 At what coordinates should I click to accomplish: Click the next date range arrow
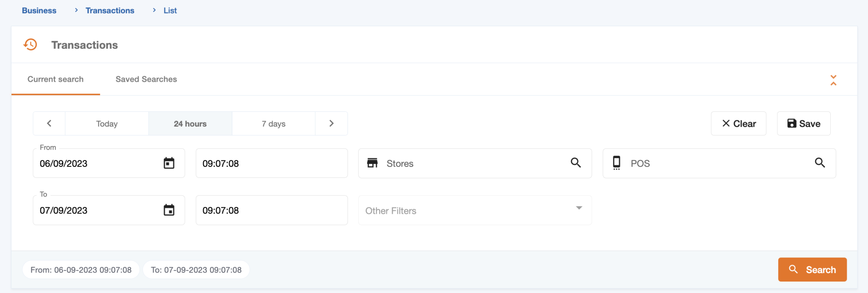point(331,123)
